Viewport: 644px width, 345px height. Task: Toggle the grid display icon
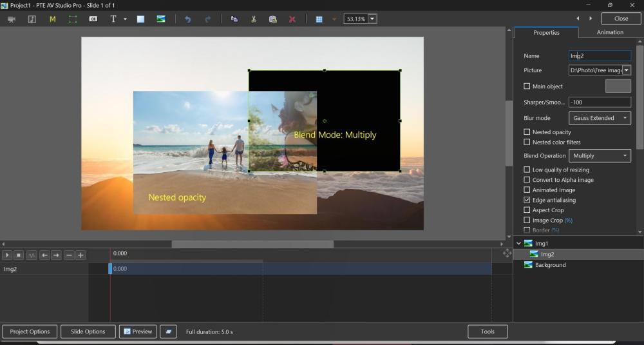(319, 19)
